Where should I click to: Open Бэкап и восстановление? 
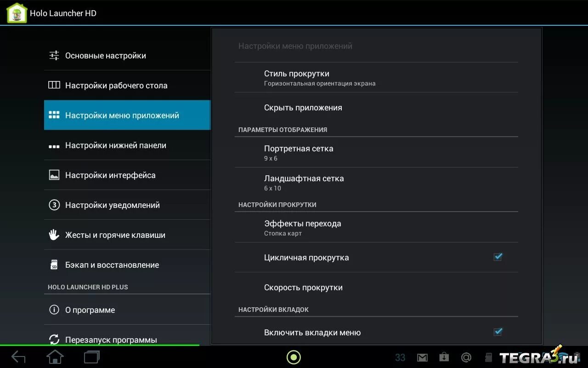click(127, 265)
